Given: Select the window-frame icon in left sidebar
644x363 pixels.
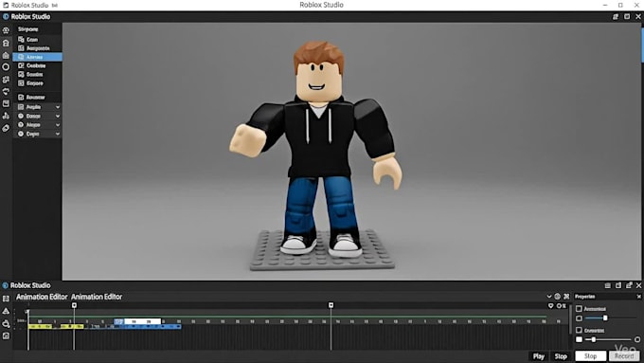Looking at the screenshot, I should pyautogui.click(x=6, y=103).
